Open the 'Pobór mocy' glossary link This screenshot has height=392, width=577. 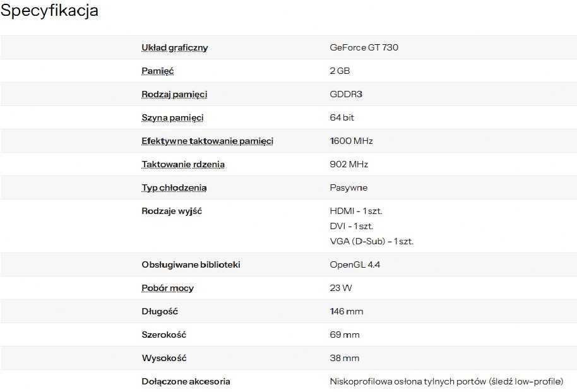pos(167,288)
